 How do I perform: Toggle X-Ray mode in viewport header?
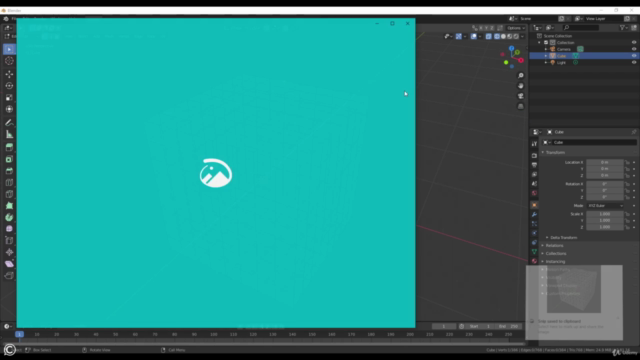[x=489, y=36]
